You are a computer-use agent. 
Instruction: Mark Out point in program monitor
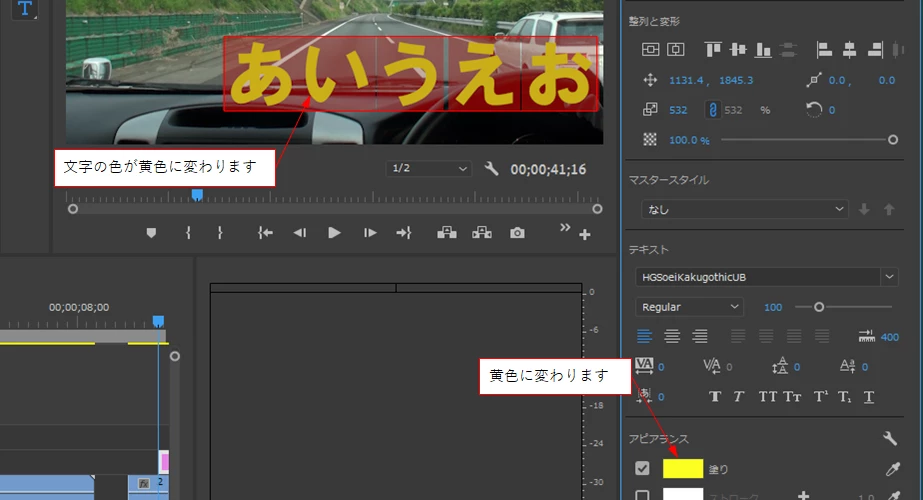(x=220, y=233)
